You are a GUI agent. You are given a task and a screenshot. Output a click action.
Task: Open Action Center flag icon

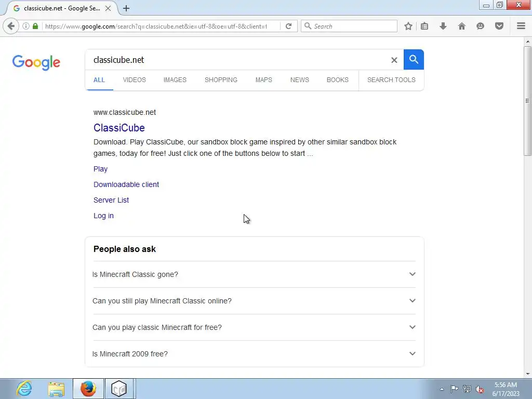tap(454, 389)
